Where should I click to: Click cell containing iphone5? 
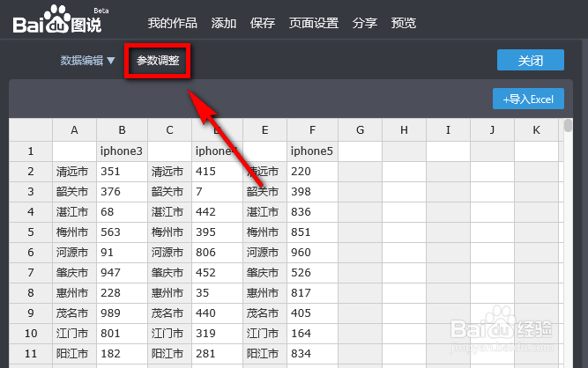point(312,151)
